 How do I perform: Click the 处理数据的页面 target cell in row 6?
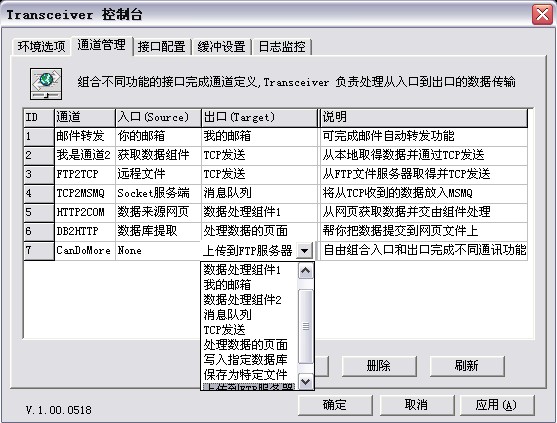[259, 232]
